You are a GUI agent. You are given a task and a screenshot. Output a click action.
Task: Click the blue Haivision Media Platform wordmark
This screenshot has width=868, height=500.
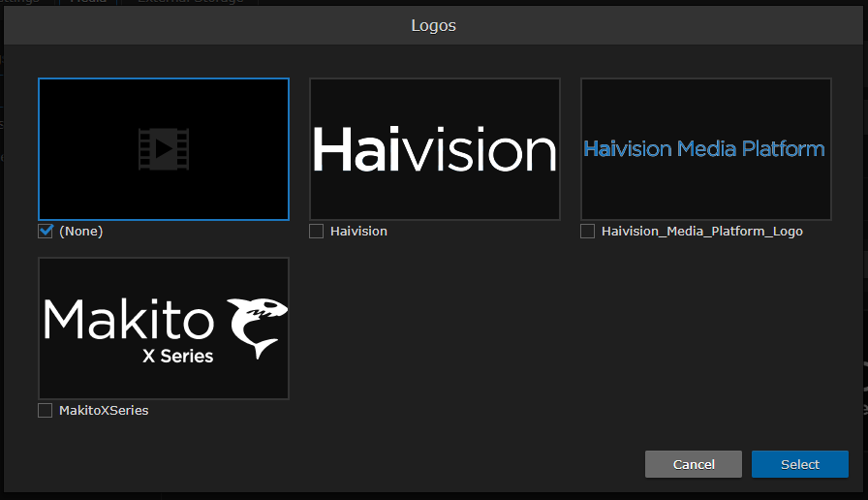(x=704, y=149)
